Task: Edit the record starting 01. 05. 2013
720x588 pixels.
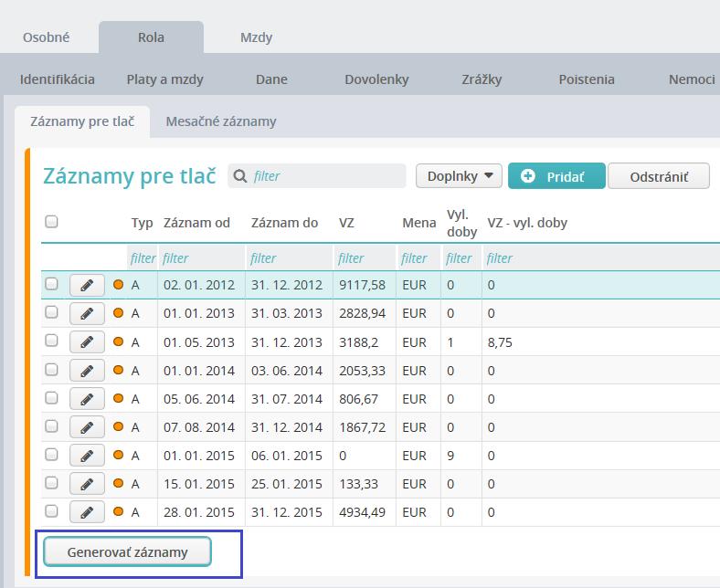Action: point(87,342)
